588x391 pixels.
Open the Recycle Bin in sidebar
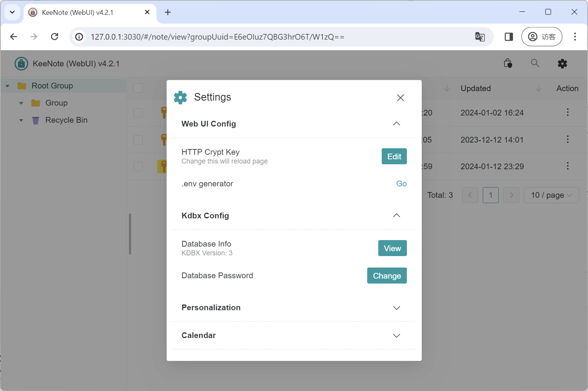(x=66, y=120)
